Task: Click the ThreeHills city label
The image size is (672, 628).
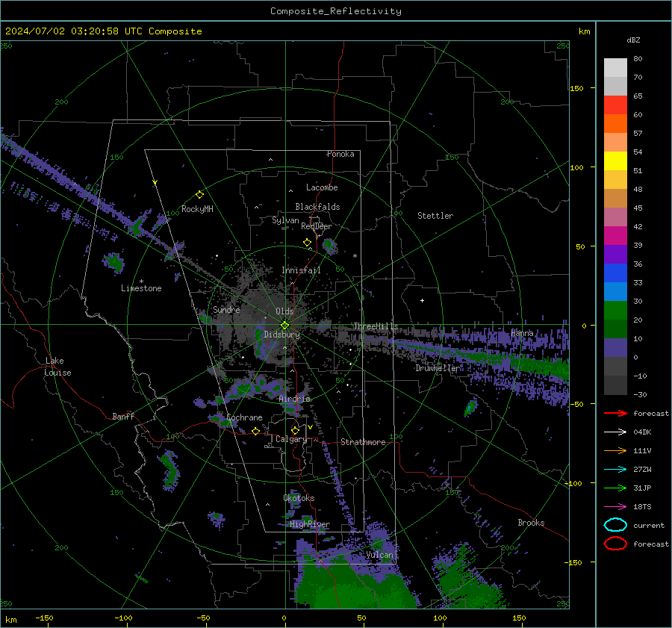Action: (x=376, y=326)
